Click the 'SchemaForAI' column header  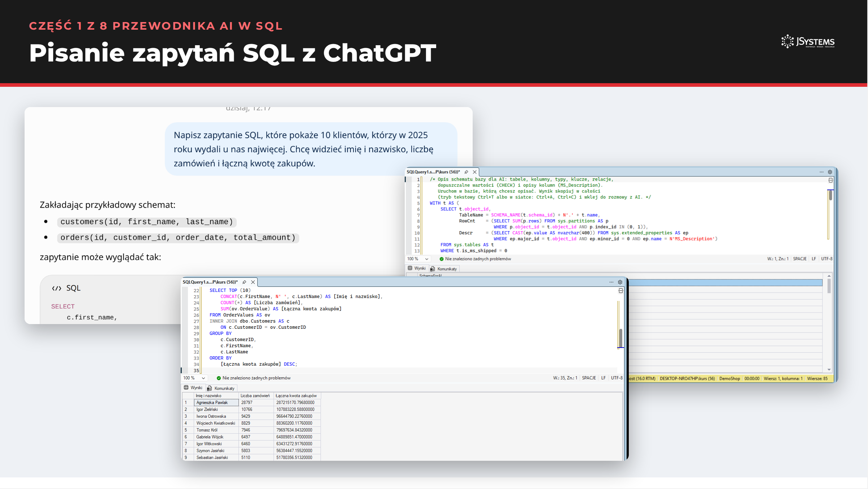click(x=430, y=276)
